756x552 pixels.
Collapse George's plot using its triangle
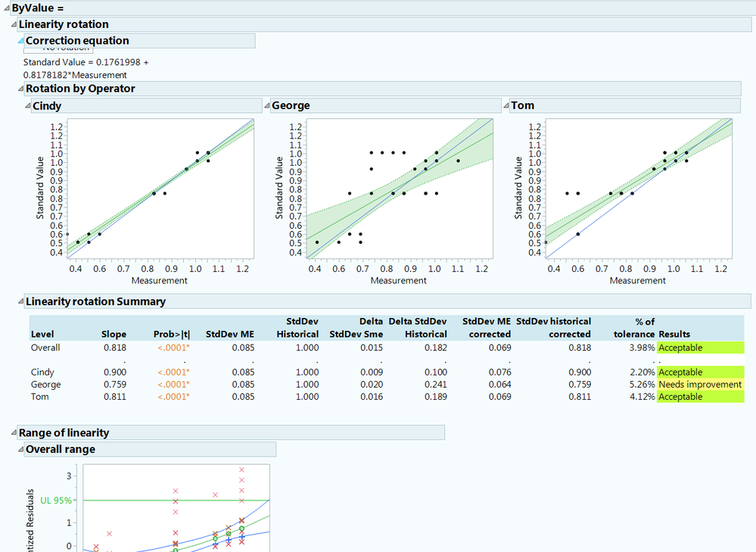[x=266, y=105]
